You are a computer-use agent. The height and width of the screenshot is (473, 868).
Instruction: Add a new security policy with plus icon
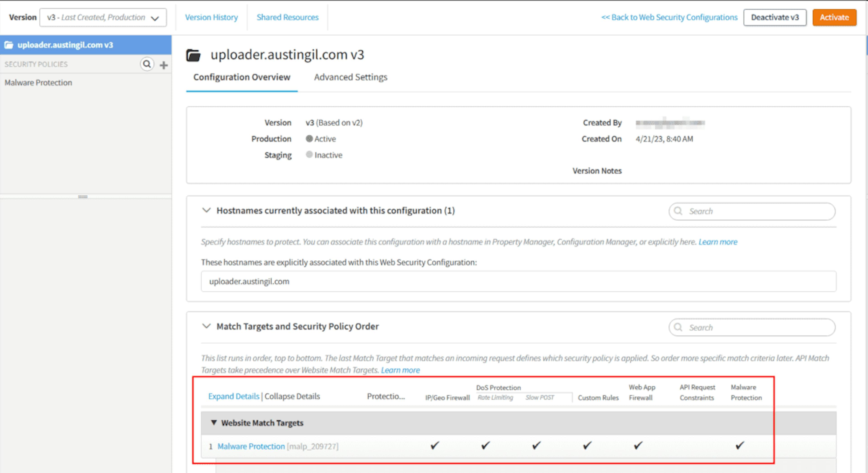tap(164, 65)
